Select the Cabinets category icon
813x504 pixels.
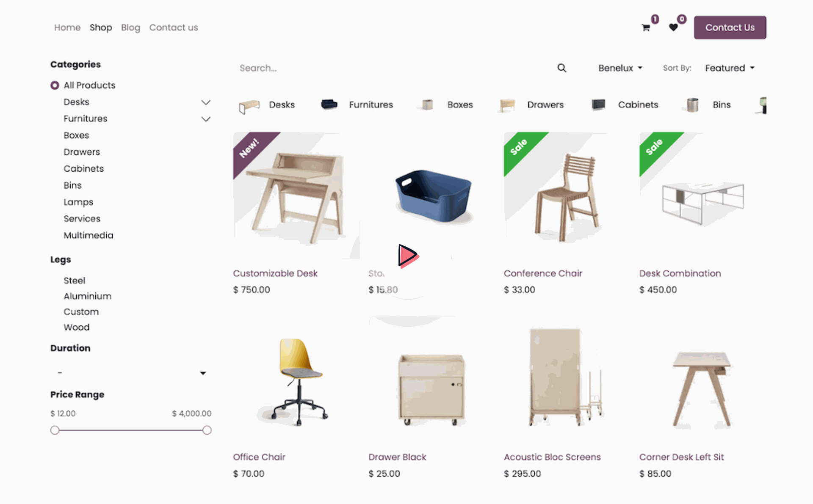tap(598, 105)
